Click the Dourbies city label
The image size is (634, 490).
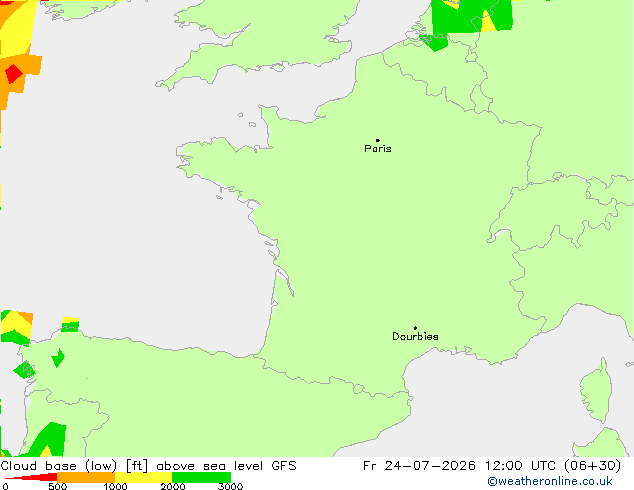[415, 336]
